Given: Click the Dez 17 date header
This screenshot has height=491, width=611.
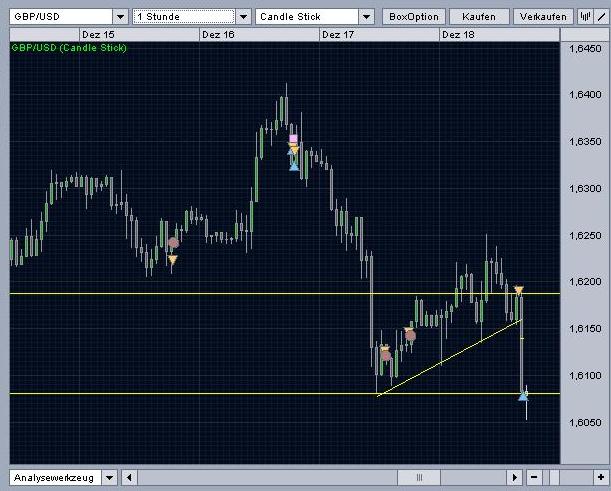Looking at the screenshot, I should [x=338, y=35].
